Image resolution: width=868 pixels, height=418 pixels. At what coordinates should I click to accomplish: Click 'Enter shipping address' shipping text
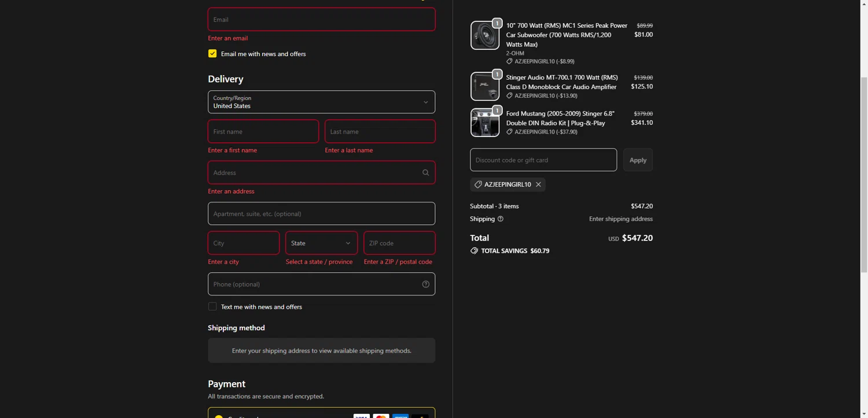[x=621, y=219]
